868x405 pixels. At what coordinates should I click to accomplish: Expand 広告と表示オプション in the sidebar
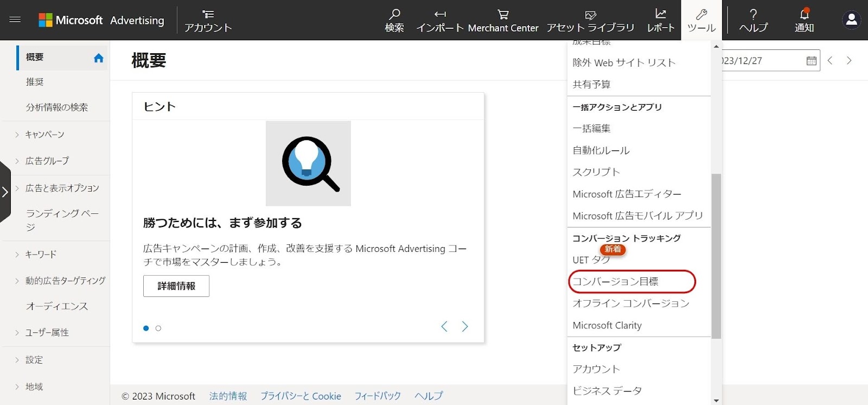[x=62, y=188]
